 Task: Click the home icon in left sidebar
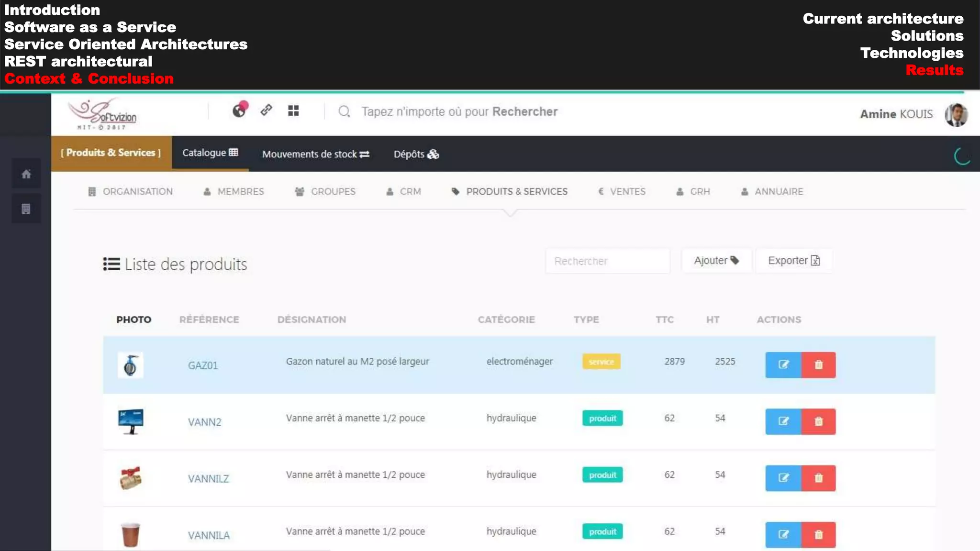coord(26,174)
